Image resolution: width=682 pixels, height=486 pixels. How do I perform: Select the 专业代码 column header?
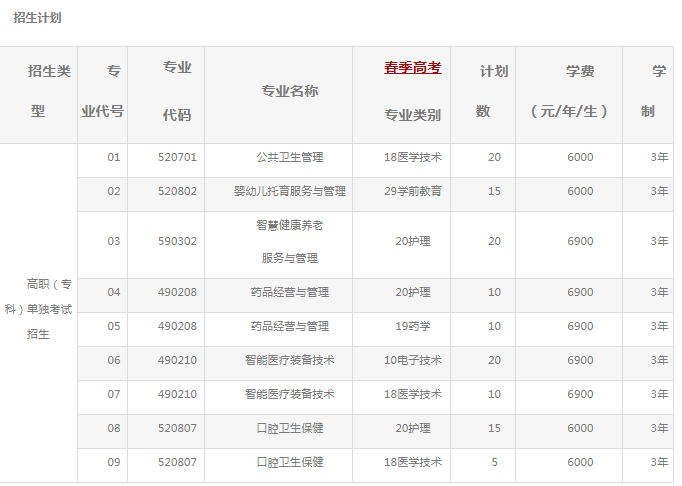coord(177,92)
